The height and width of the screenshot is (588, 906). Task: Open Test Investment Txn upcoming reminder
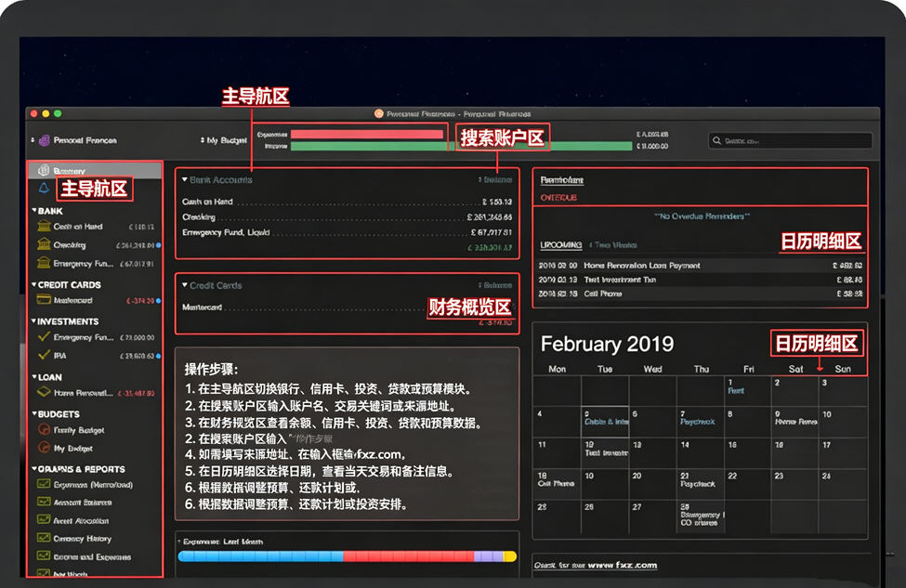(701, 280)
